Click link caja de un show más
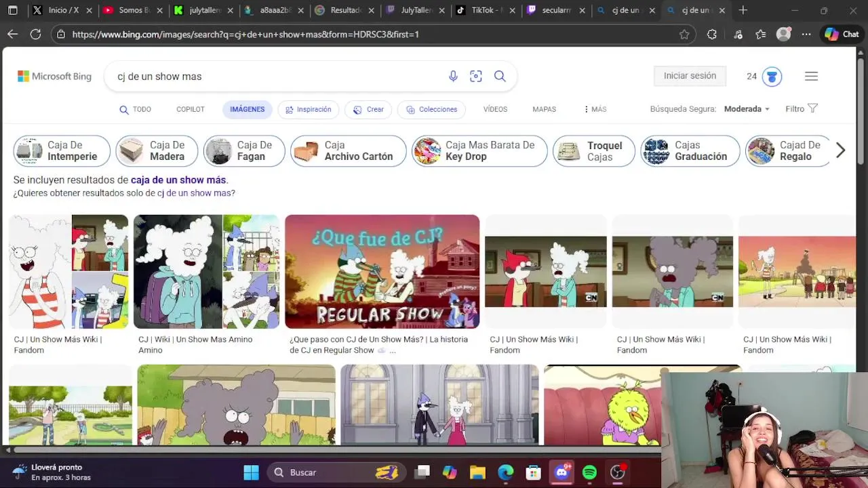This screenshot has height=488, width=868. pyautogui.click(x=178, y=180)
